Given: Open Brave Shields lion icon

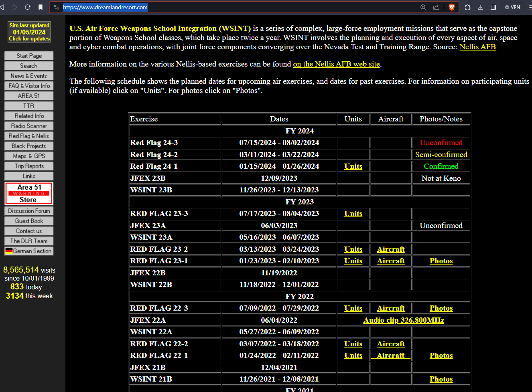Looking at the screenshot, I should [x=451, y=7].
